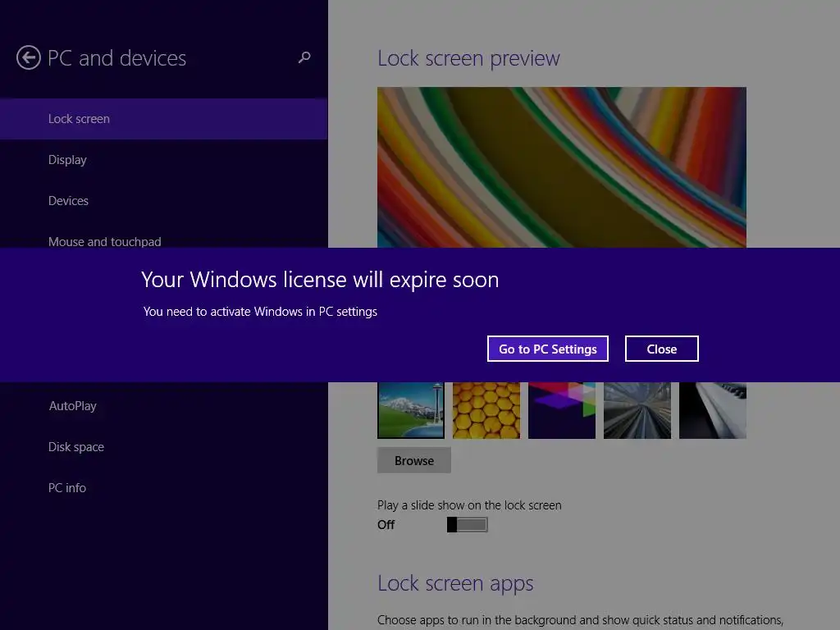
Task: Choose the colorful geometric shapes thumbnail
Action: point(562,410)
